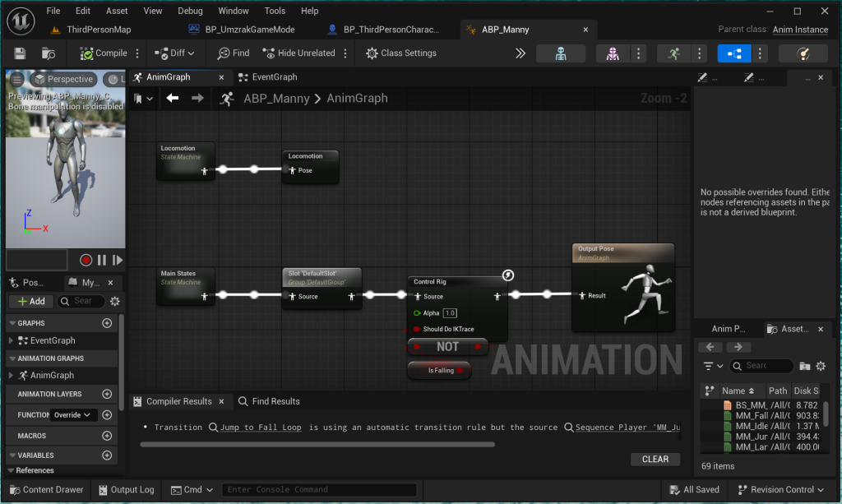Open the graph bookmarks dropdown
The width and height of the screenshot is (842, 504).
click(143, 99)
